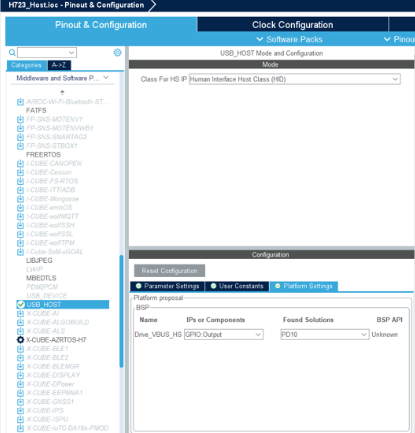Click the Unknown BSP API cell
The image size is (415, 433).
point(385,334)
